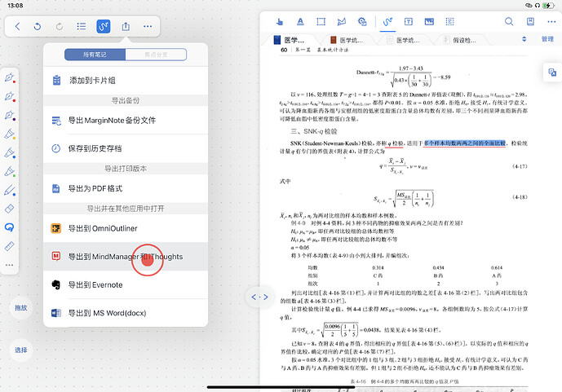Tap the 拖放 round button

(21, 307)
